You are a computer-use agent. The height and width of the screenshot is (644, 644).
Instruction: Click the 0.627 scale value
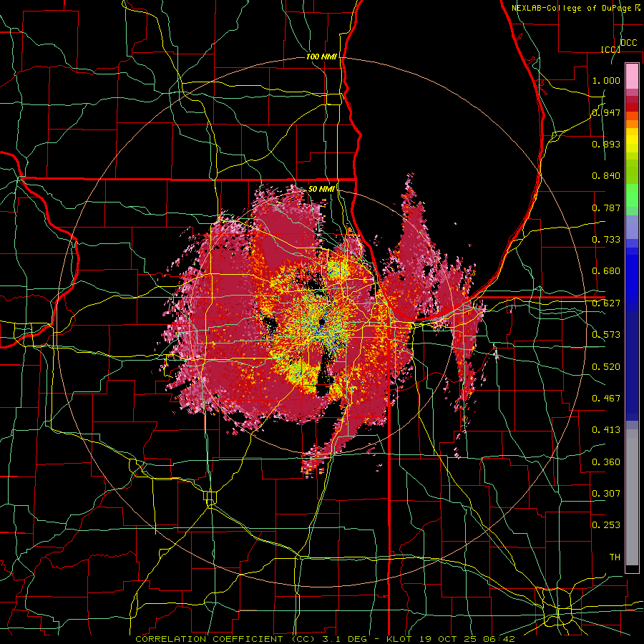click(x=606, y=303)
